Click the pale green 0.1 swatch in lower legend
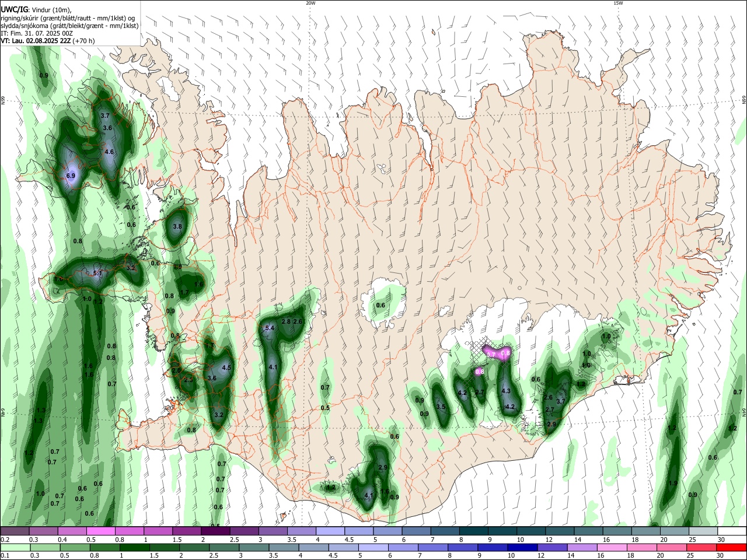The height and width of the screenshot is (560, 747). tap(16, 547)
